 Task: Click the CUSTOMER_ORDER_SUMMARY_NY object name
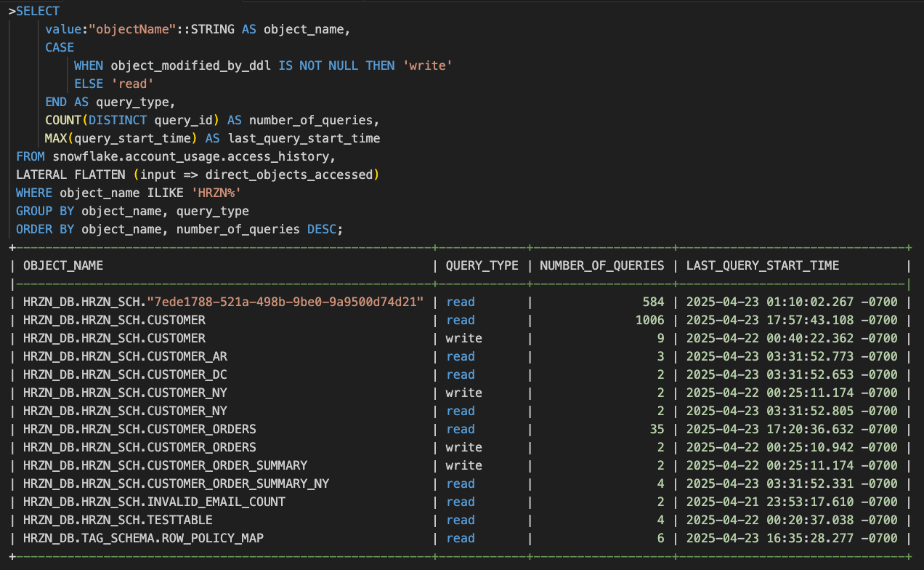pos(176,483)
